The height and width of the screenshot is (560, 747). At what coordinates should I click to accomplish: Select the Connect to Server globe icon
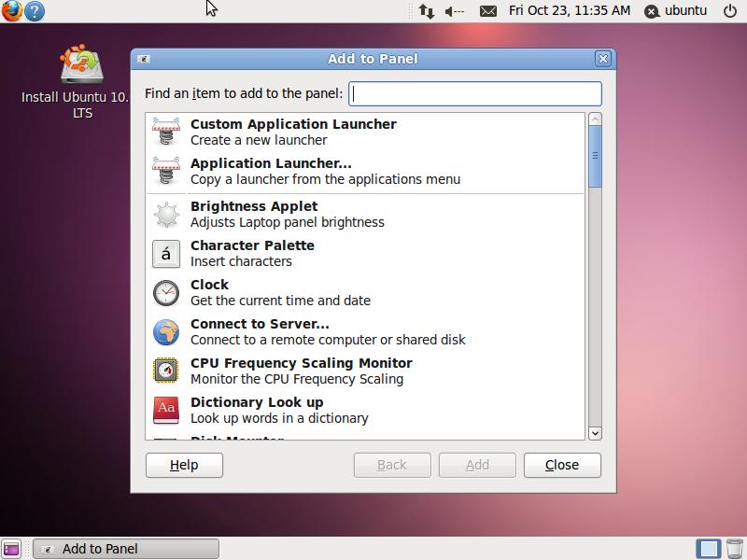pos(166,332)
